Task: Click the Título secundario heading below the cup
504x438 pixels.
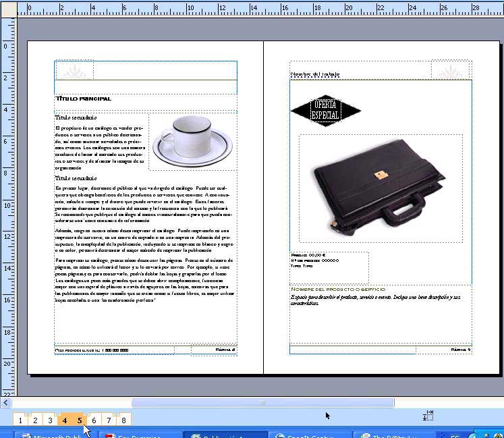Action: pos(76,178)
